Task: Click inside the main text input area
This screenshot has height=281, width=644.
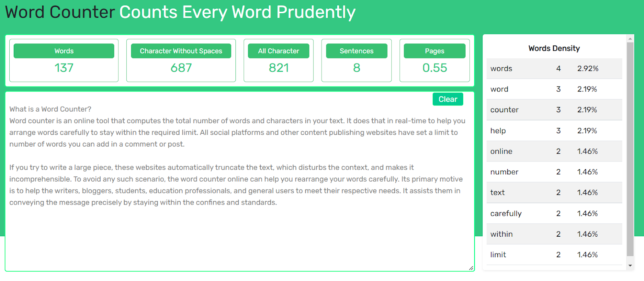Action: [x=240, y=181]
